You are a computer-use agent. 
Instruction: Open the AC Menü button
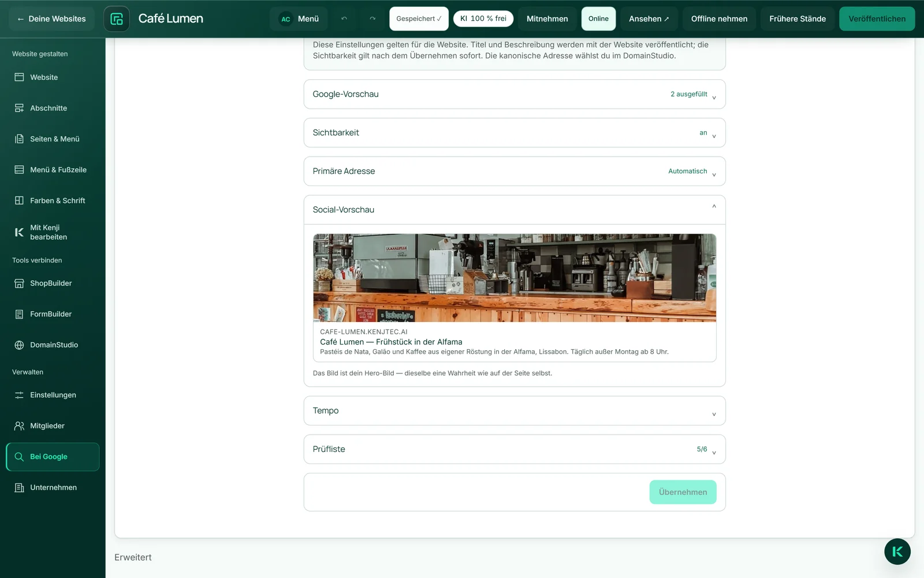[x=299, y=18]
